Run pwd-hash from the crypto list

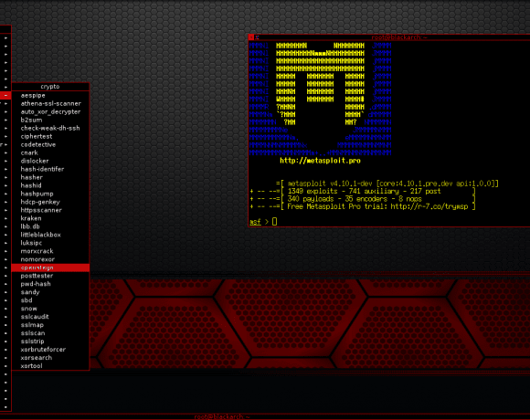50,284
